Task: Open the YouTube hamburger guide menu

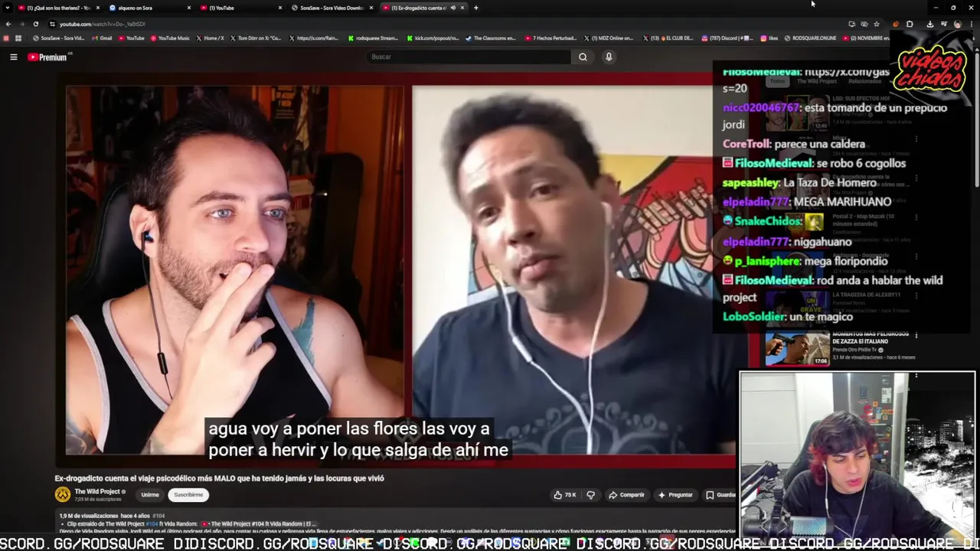Action: [x=13, y=57]
